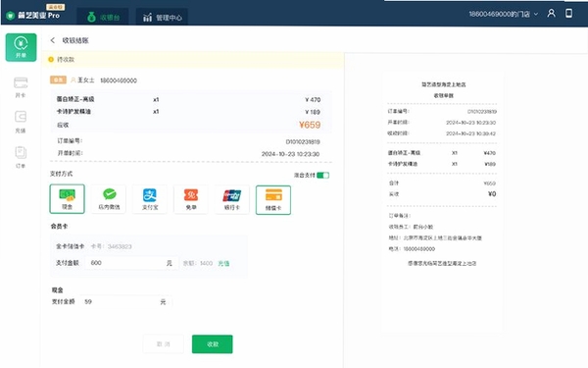Select 现金 cash payment method

(67, 198)
